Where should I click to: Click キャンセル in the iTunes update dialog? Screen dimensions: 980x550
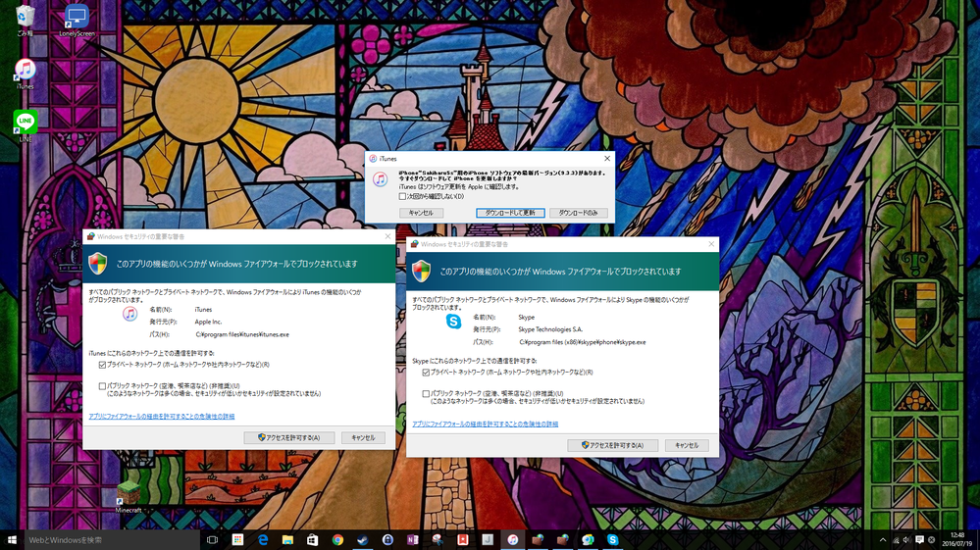421,213
